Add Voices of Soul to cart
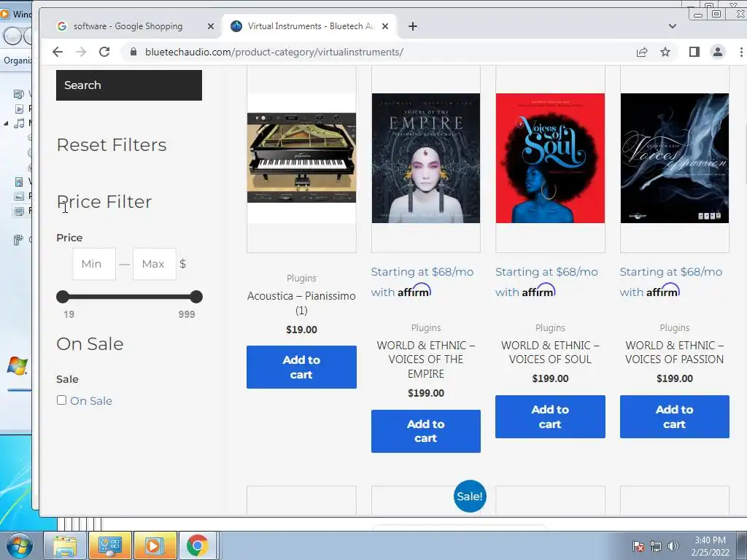Image resolution: width=747 pixels, height=560 pixels. point(550,416)
